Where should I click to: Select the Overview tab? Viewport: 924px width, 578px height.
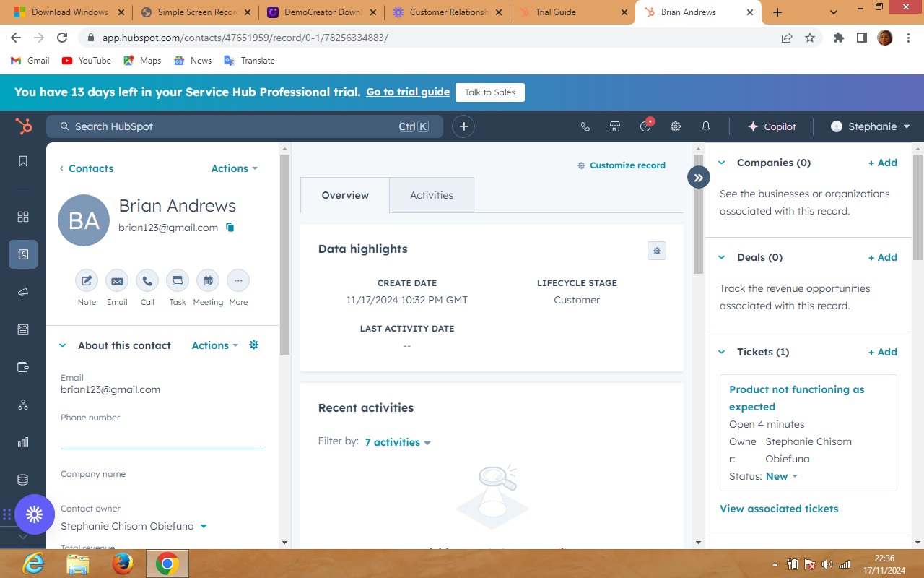pos(345,194)
